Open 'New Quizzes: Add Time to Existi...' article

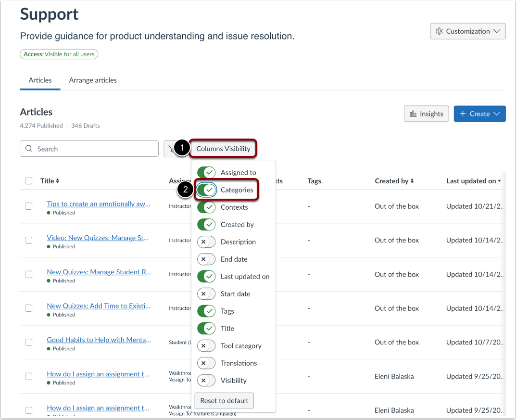[99, 306]
